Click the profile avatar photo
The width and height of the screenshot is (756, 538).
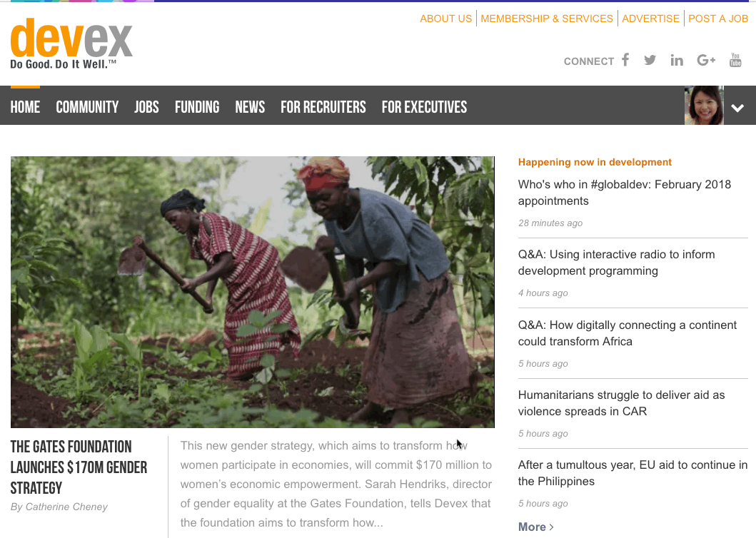coord(704,106)
